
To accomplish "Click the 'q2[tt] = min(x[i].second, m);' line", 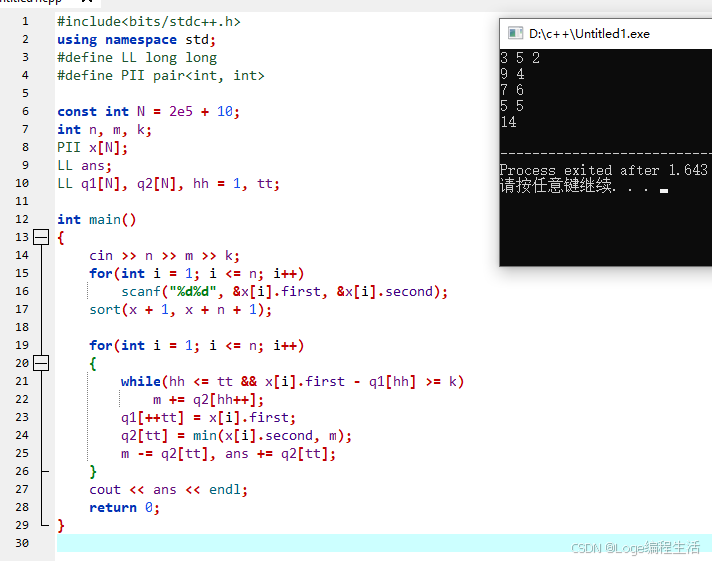I will click(x=236, y=435).
